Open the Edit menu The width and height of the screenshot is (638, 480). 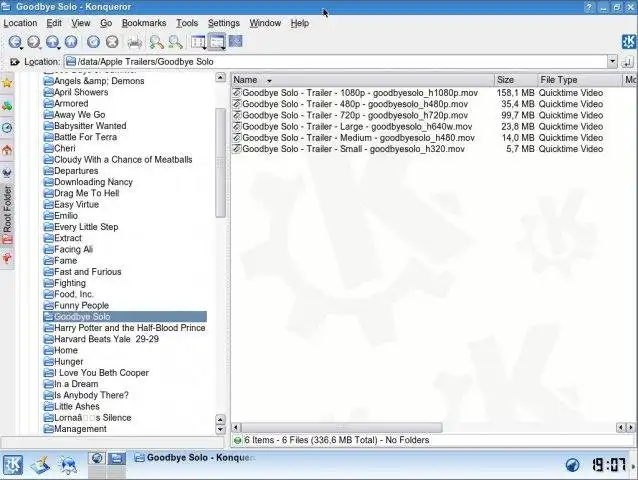click(54, 23)
